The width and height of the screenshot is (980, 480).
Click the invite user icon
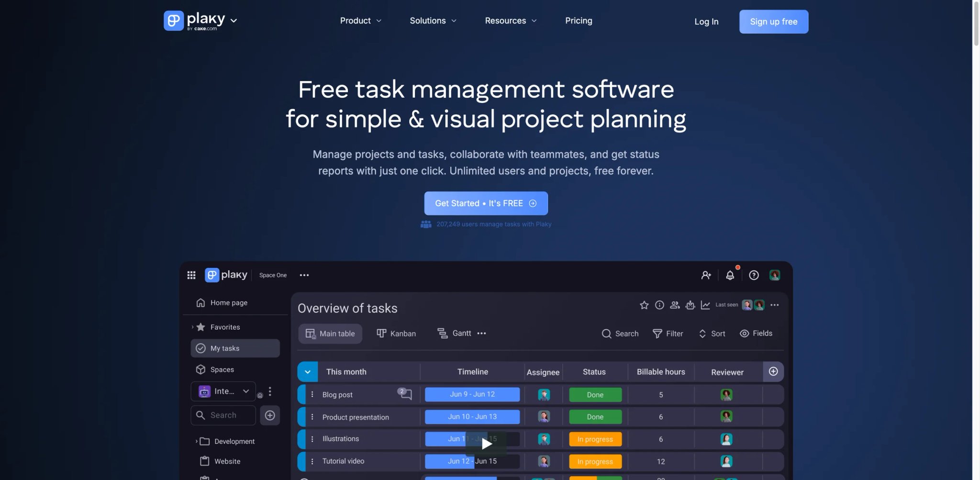pos(706,275)
